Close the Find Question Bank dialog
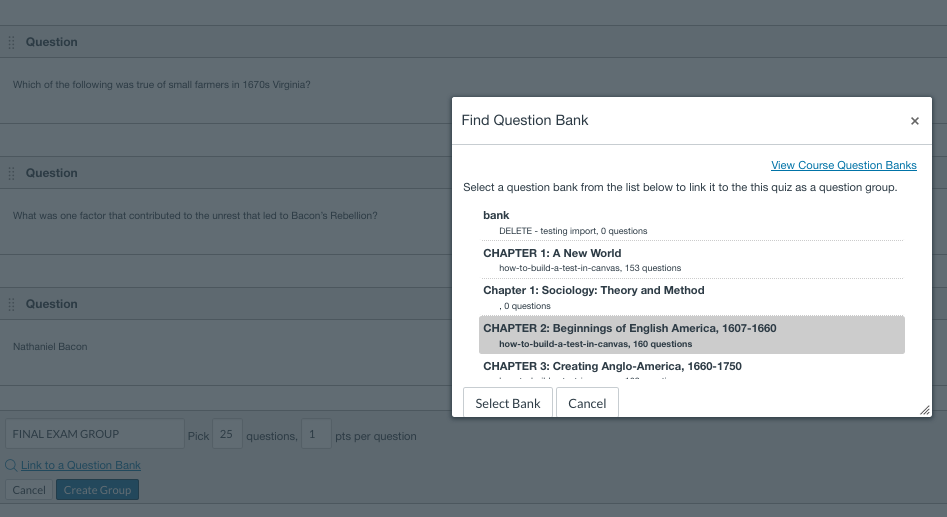The image size is (947, 517). (914, 121)
